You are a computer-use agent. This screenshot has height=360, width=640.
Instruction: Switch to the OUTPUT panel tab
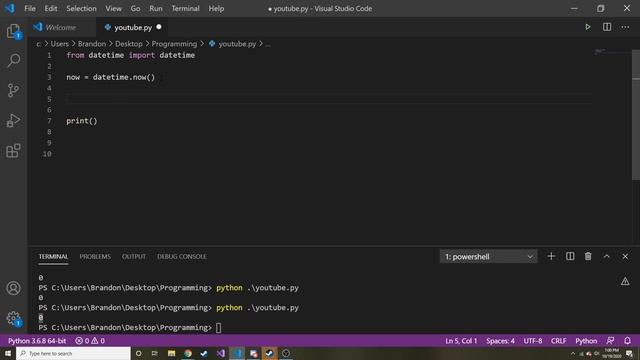[133, 256]
